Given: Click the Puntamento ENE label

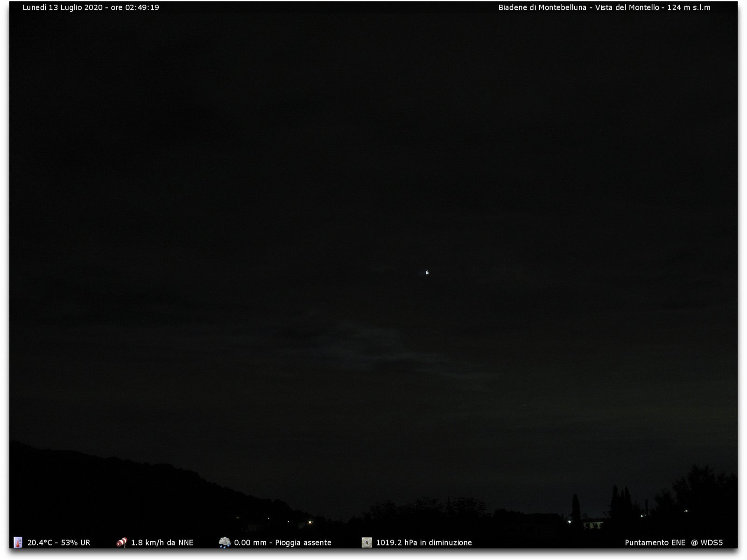Looking at the screenshot, I should 655,543.
